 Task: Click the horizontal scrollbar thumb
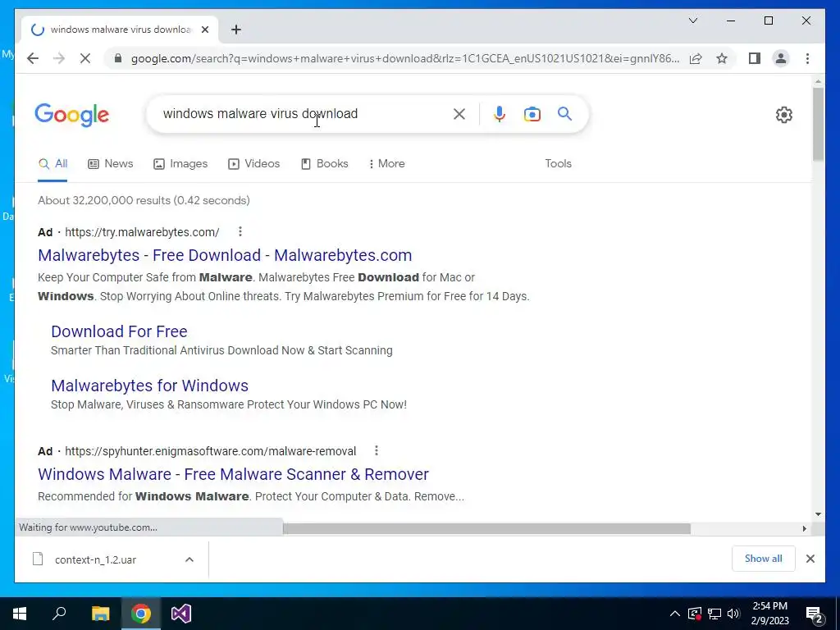coord(486,529)
